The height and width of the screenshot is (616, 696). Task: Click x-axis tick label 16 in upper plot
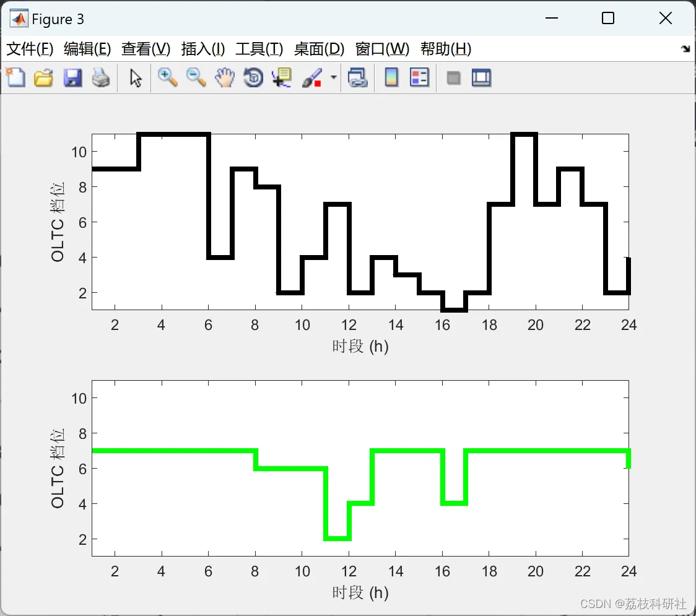pyautogui.click(x=442, y=325)
